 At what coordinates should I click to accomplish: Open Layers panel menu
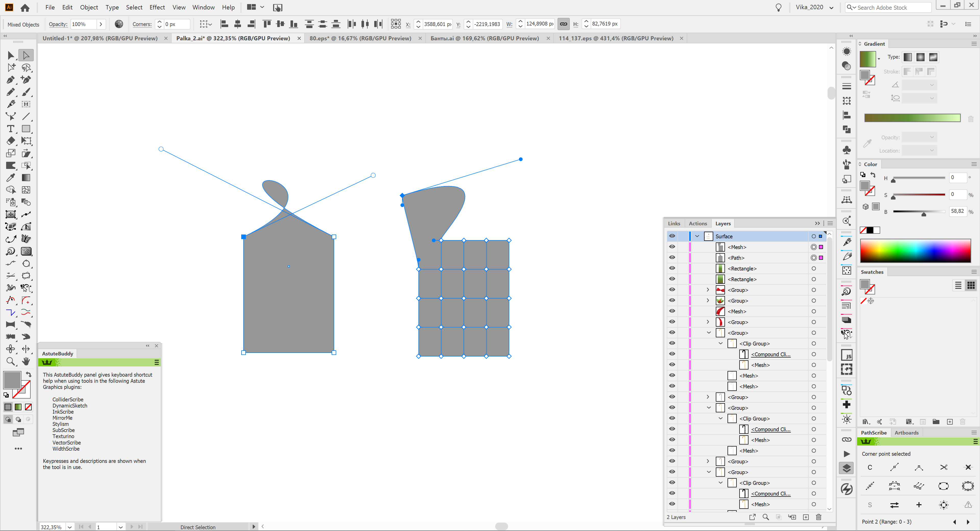pos(830,223)
